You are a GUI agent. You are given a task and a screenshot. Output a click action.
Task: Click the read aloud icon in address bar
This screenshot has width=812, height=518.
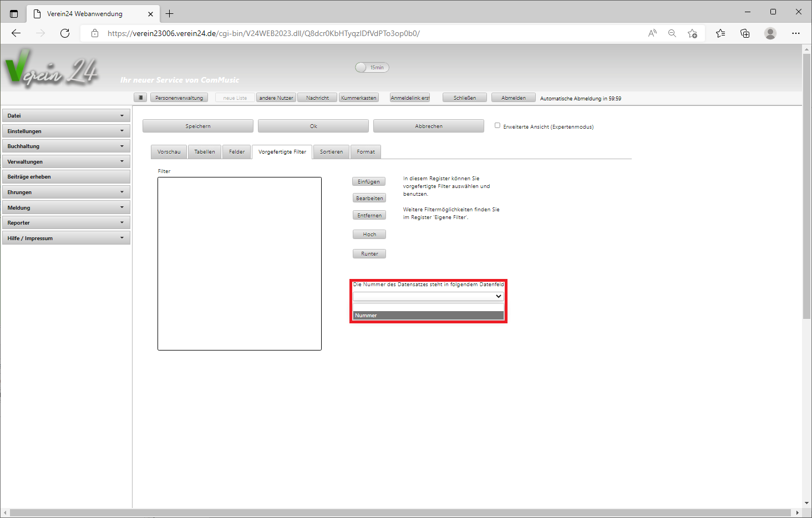[x=652, y=33]
